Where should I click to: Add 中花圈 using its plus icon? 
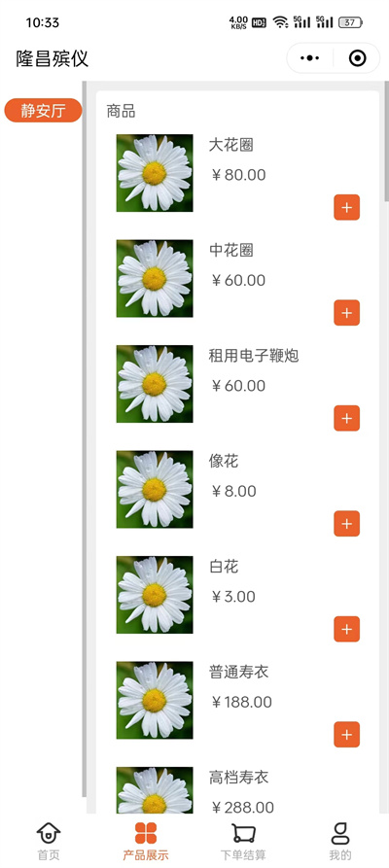click(346, 313)
